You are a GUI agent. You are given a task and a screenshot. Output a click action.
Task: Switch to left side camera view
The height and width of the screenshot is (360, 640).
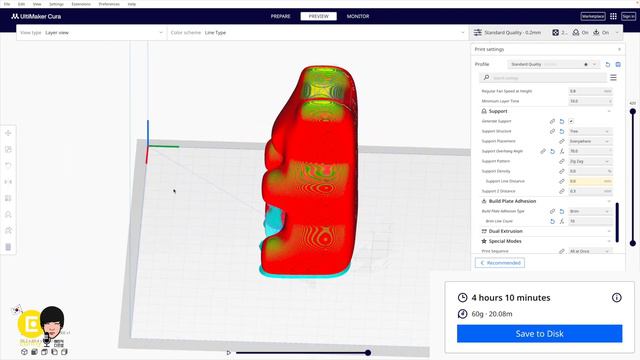(54, 352)
